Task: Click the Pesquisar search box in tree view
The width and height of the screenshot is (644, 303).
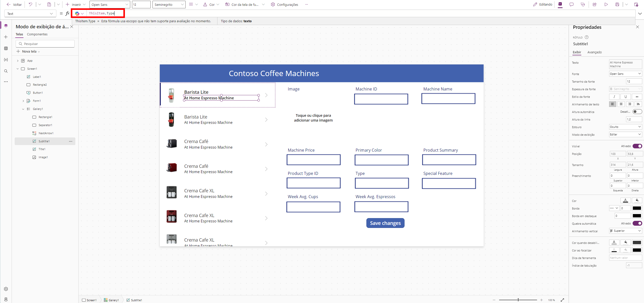Action: click(45, 44)
